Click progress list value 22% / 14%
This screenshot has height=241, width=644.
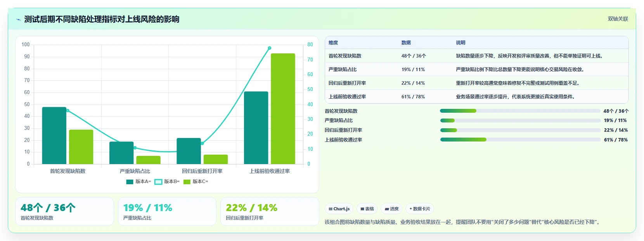click(x=616, y=130)
